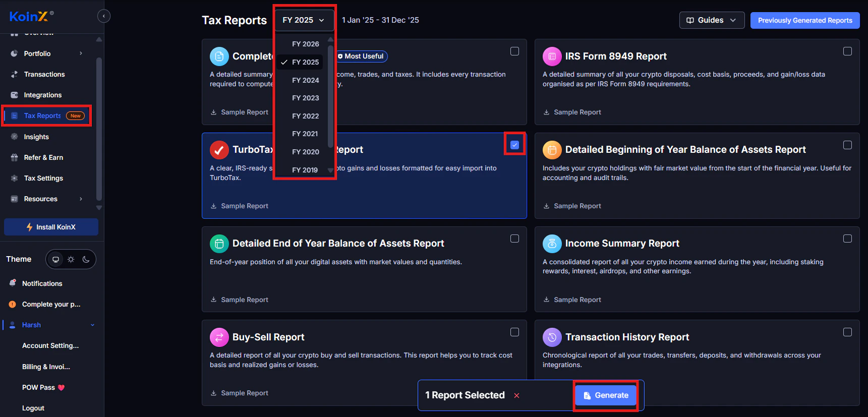Open the Tax Reports sidebar item
Screen dimensions: 868x417
[46, 115]
